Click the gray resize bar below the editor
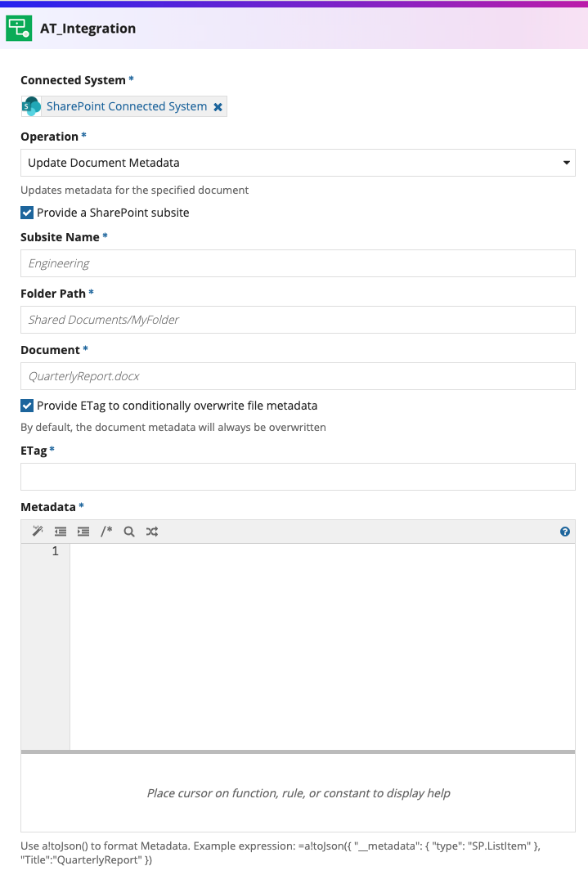 pos(298,752)
